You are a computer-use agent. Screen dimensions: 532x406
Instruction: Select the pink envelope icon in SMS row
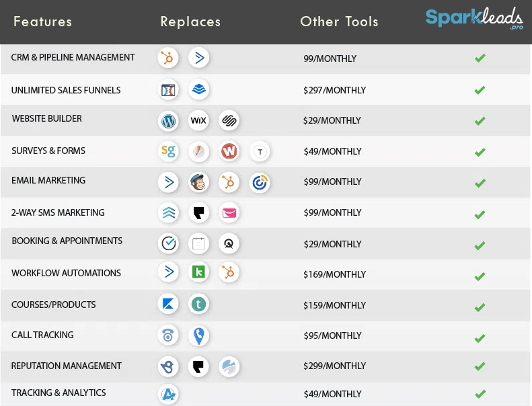coord(229,212)
